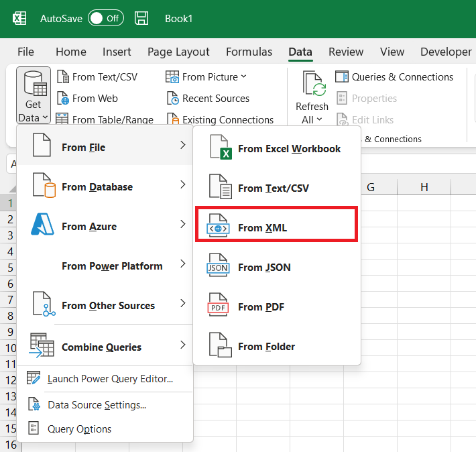
Task: Click the Properties button
Action: (367, 99)
